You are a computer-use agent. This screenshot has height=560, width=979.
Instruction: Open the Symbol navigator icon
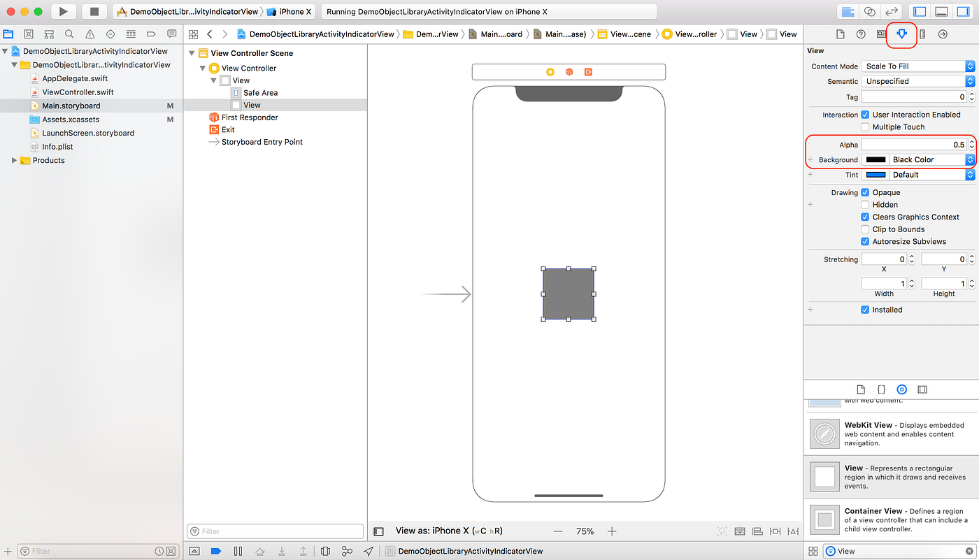[49, 34]
